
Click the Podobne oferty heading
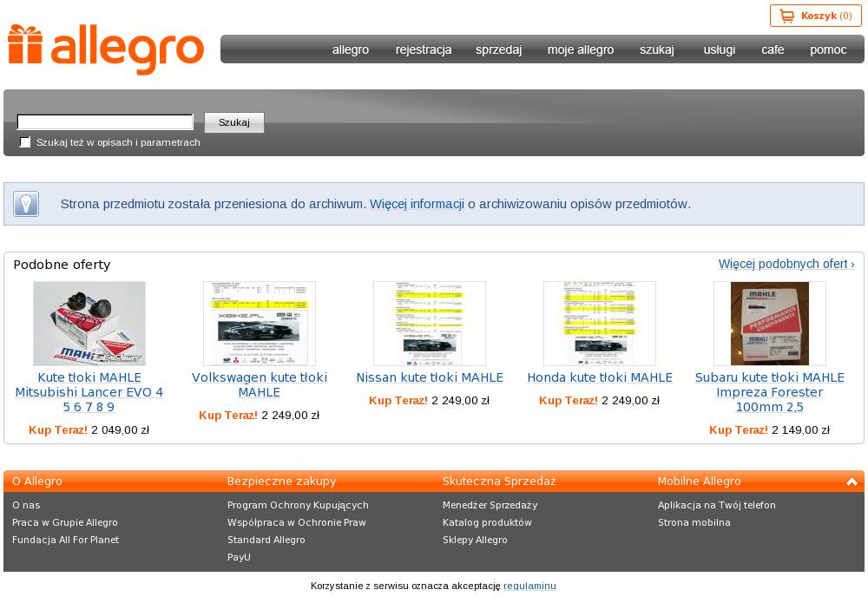(x=62, y=265)
